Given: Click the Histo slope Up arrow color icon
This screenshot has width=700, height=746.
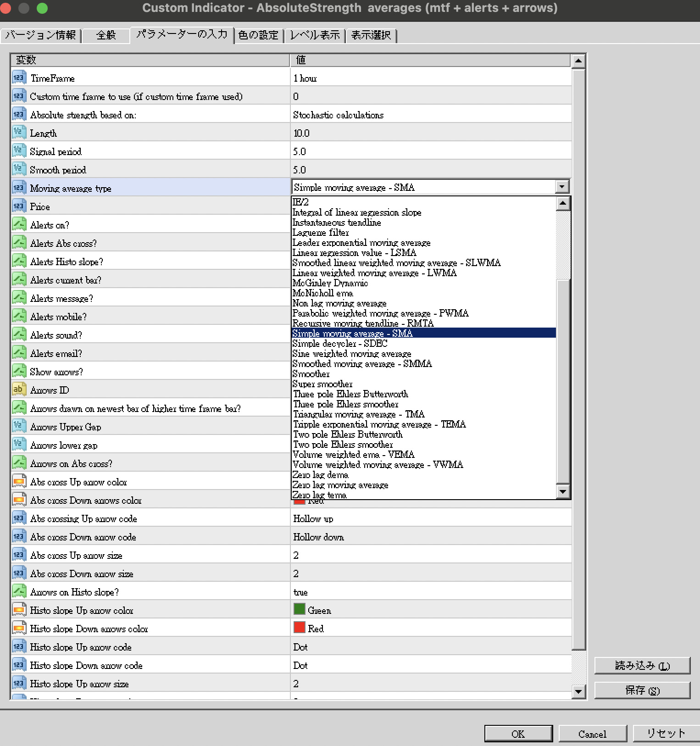Looking at the screenshot, I should tap(19, 610).
